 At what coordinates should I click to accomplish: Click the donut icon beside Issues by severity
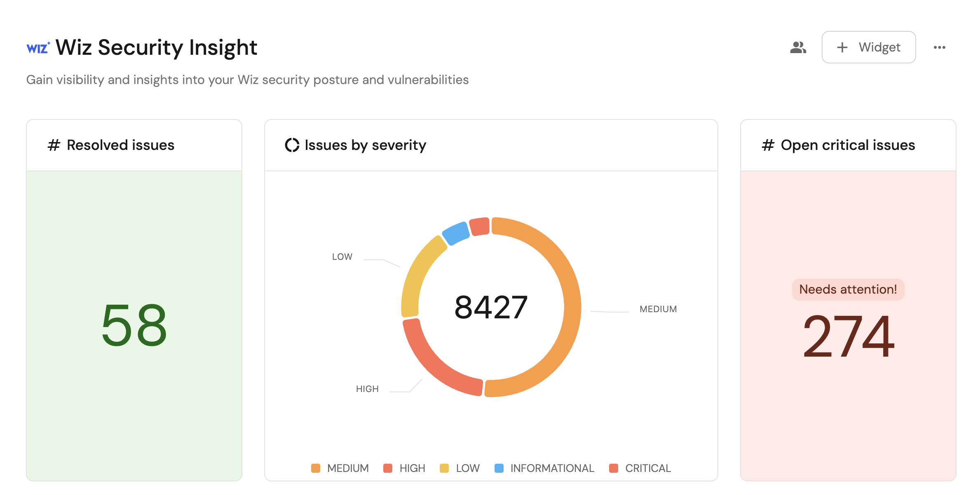pyautogui.click(x=292, y=145)
